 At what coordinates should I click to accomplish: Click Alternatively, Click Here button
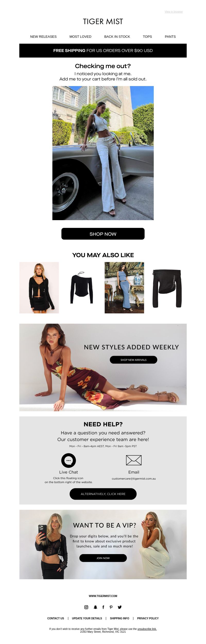[x=103, y=494]
